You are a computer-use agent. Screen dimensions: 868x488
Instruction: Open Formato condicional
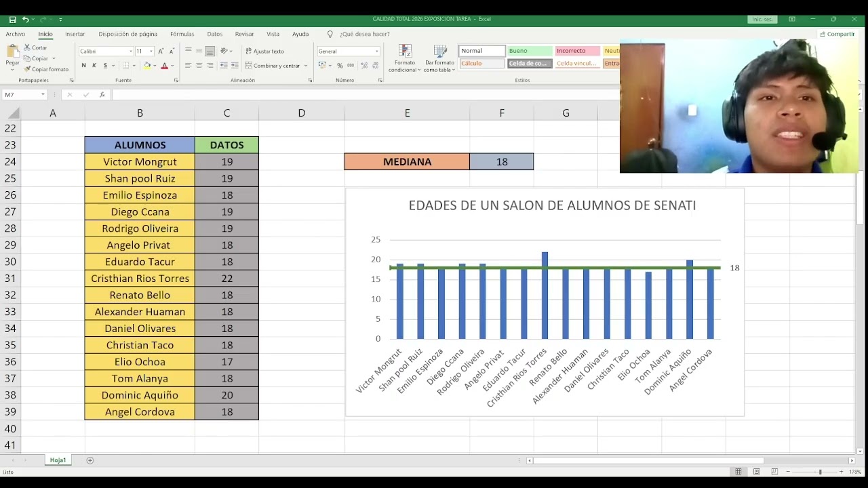(405, 59)
